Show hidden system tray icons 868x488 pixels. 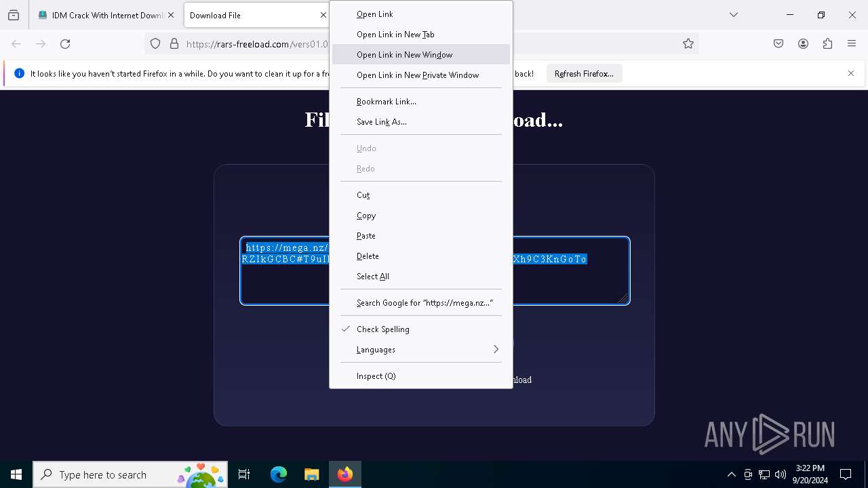tap(731, 474)
